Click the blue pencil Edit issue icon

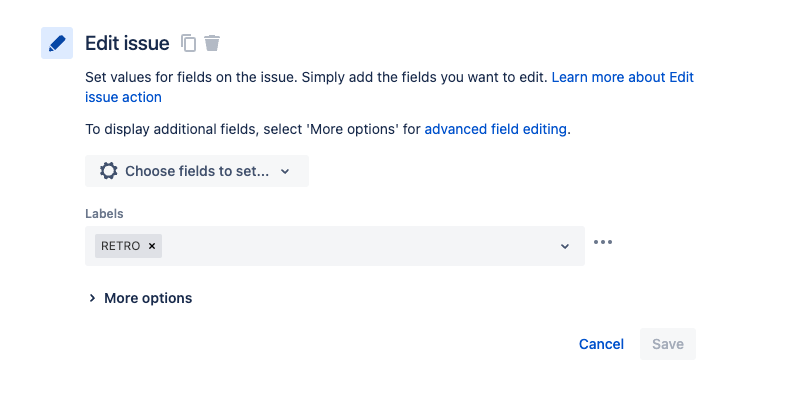tap(57, 43)
